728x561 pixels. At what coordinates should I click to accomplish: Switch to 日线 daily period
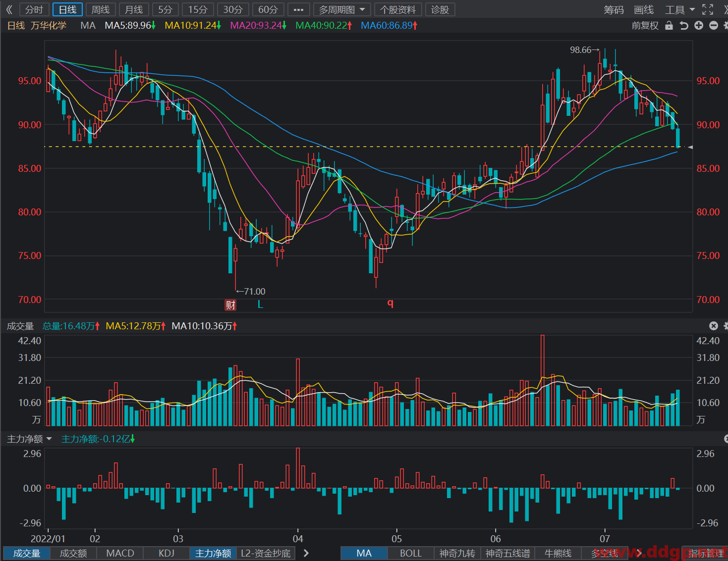tap(67, 9)
